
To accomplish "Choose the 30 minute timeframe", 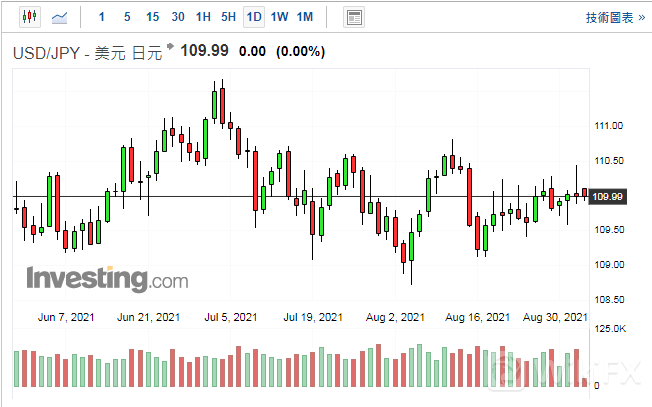I will (x=178, y=17).
